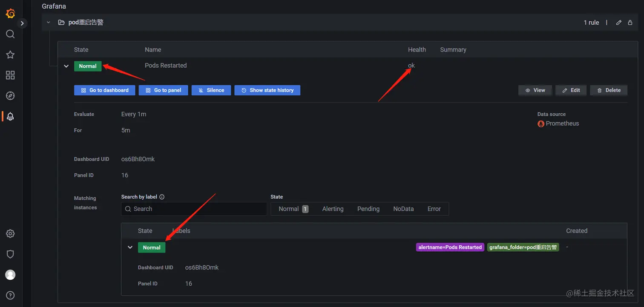Screen dimensions: 644x307
Task: Click the Every 1m evaluate value
Action: point(134,114)
